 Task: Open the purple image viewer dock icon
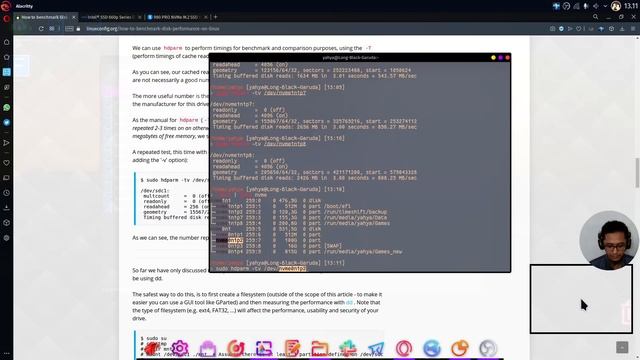tap(264, 348)
